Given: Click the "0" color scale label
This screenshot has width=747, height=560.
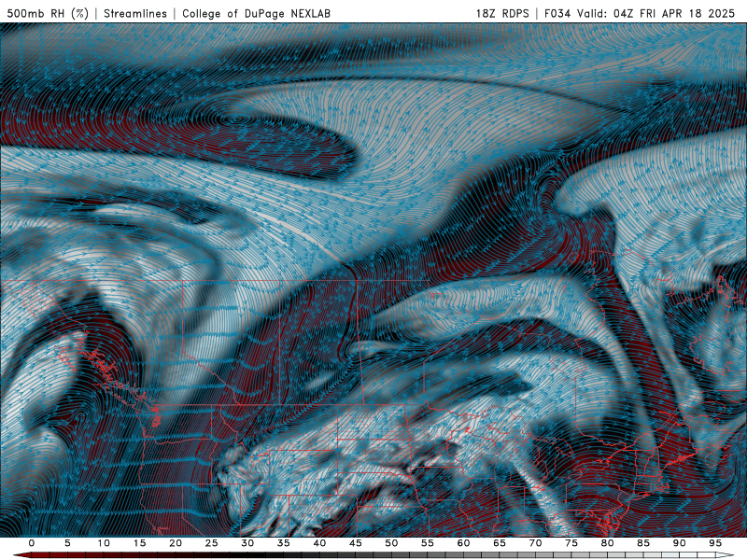Looking at the screenshot, I should pos(32,543).
